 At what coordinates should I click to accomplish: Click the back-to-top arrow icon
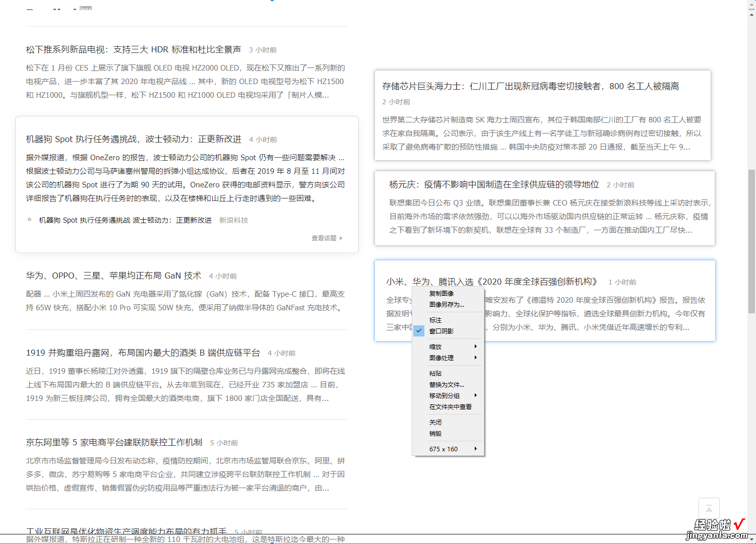pyautogui.click(x=709, y=508)
